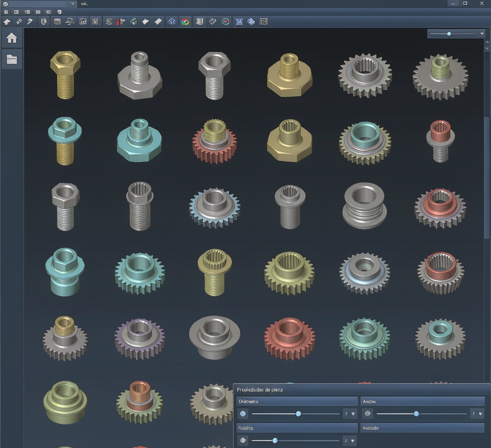Click the vertical scrollbar of the parts gallery
This screenshot has height=448, width=491.
point(487,177)
